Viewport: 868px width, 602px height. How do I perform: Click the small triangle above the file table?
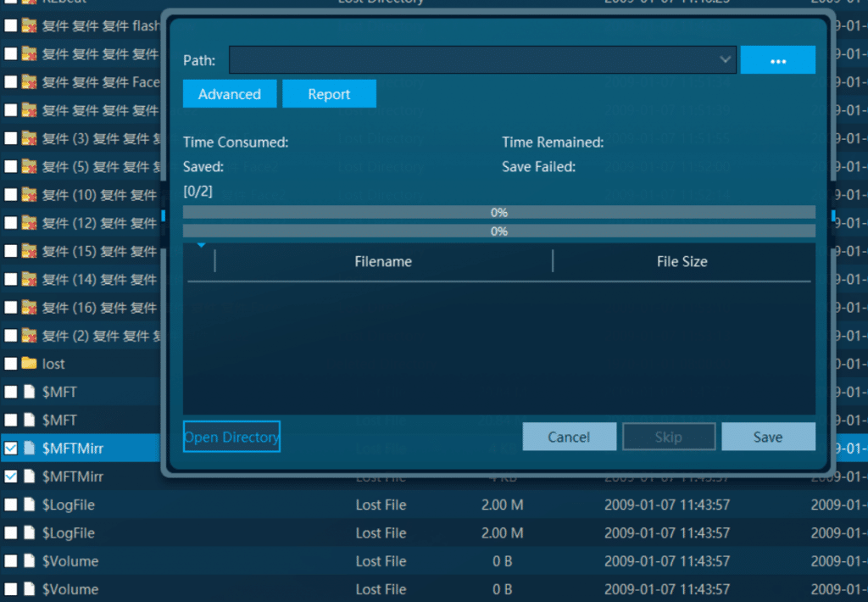(x=201, y=246)
